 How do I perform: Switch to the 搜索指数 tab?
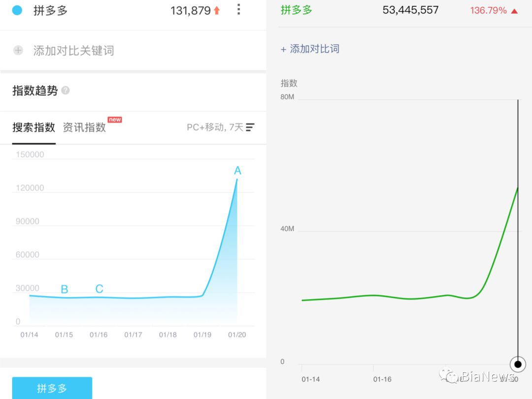pyautogui.click(x=33, y=127)
